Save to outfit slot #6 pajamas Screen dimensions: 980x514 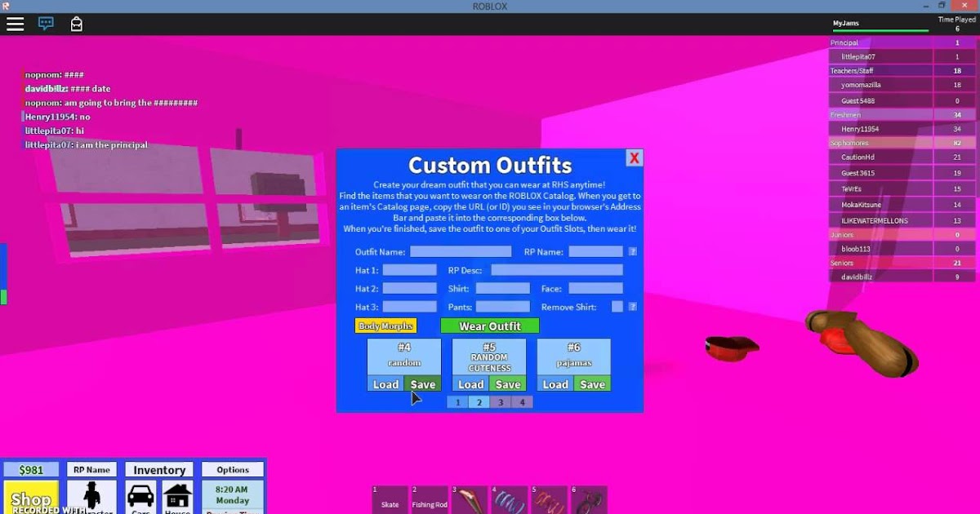click(593, 384)
